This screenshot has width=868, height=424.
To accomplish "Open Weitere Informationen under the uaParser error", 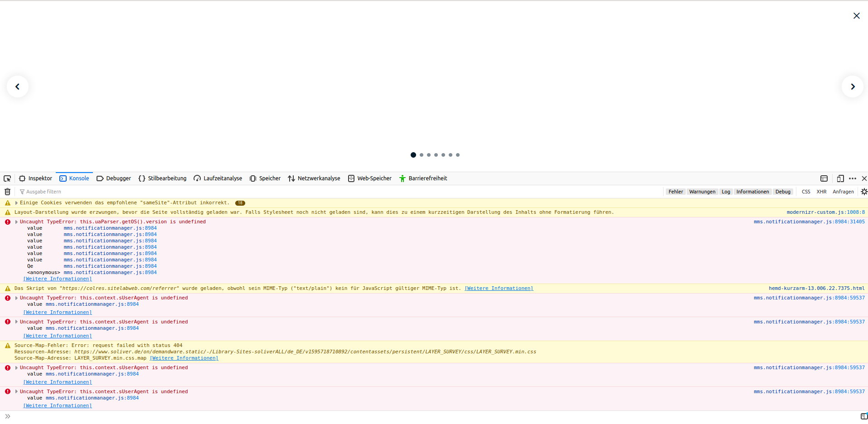I will pos(58,279).
